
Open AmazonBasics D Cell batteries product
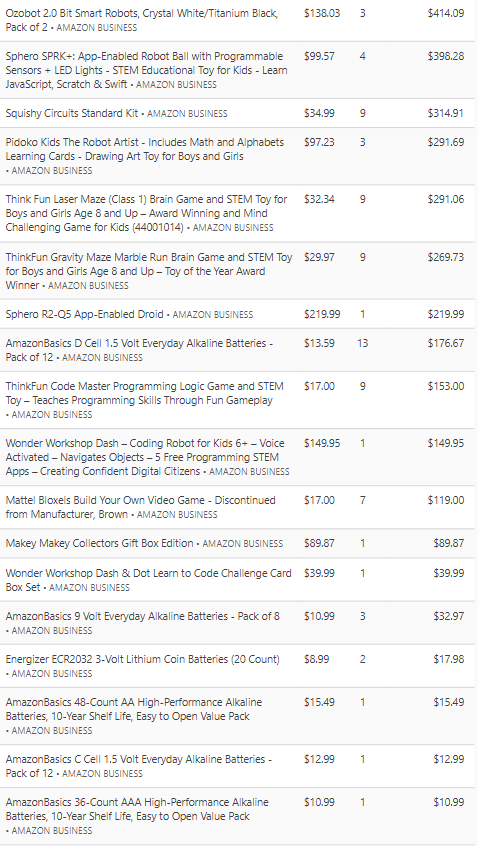139,350
